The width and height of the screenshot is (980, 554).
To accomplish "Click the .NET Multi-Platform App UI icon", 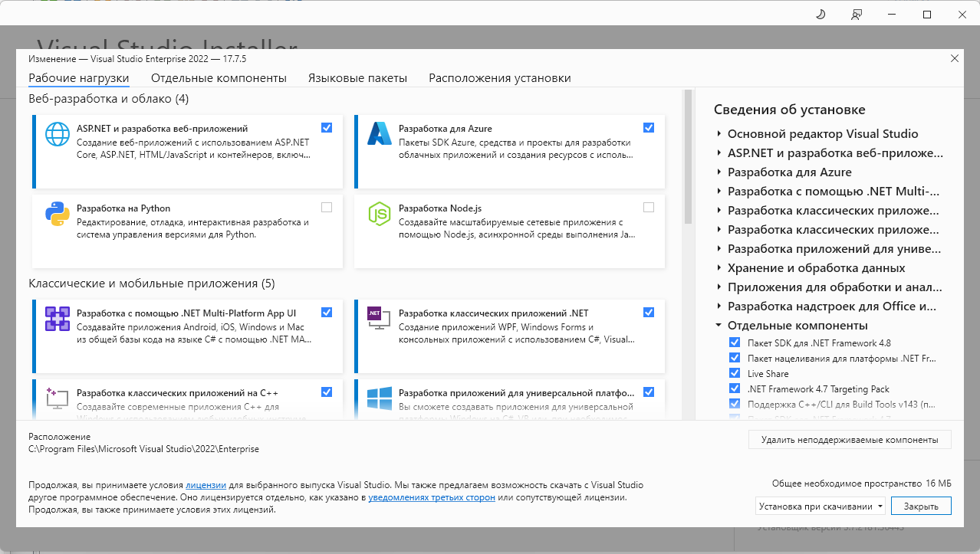I will 58,318.
